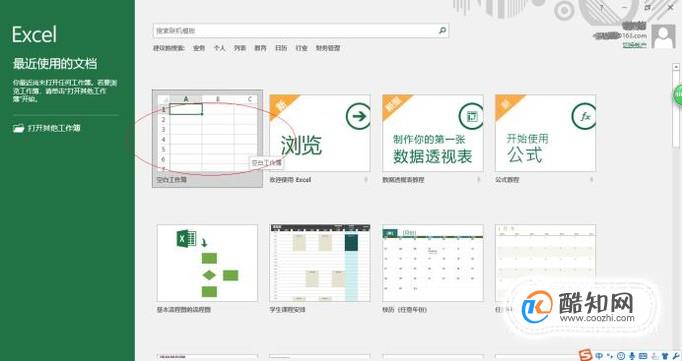The image size is (682, 361).
Task: Click the user account avatar
Action: click(x=664, y=37)
